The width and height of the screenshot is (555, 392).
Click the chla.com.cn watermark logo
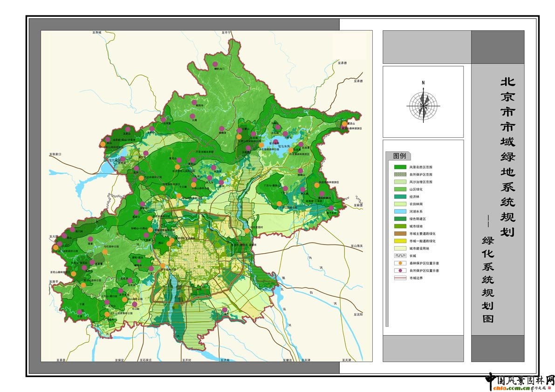click(519, 382)
